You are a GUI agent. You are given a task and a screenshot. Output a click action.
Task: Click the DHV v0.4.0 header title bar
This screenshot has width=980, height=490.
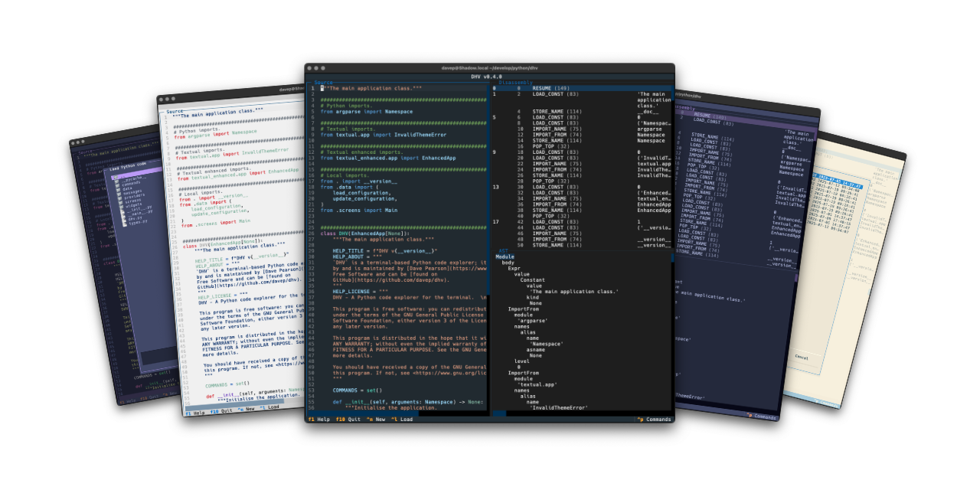click(x=486, y=77)
